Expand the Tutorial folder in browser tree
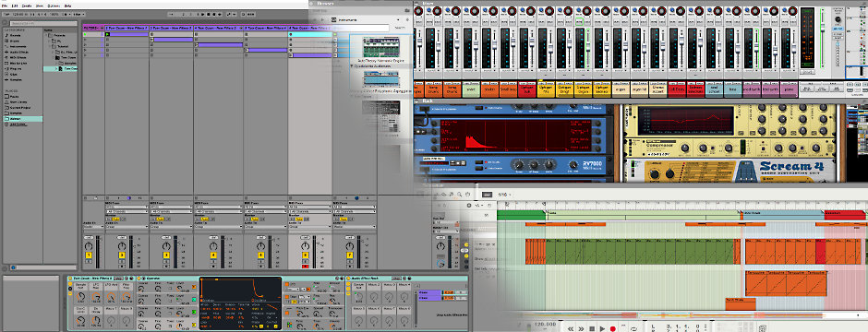Screen dimensions: 868x332 point(49,46)
